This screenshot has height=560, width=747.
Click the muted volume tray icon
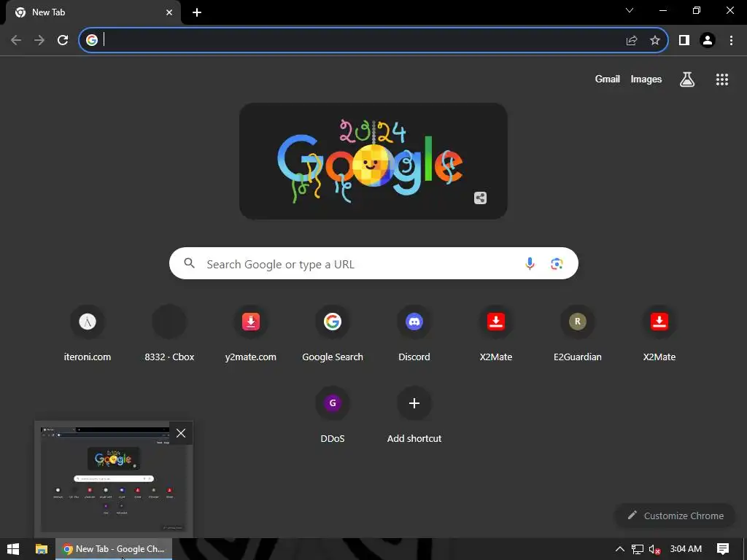point(654,549)
